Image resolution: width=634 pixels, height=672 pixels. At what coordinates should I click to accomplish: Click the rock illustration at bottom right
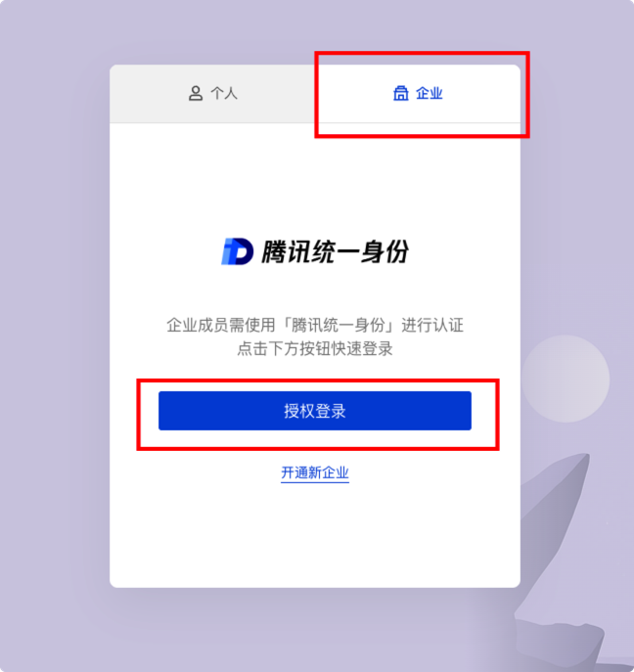click(558, 643)
